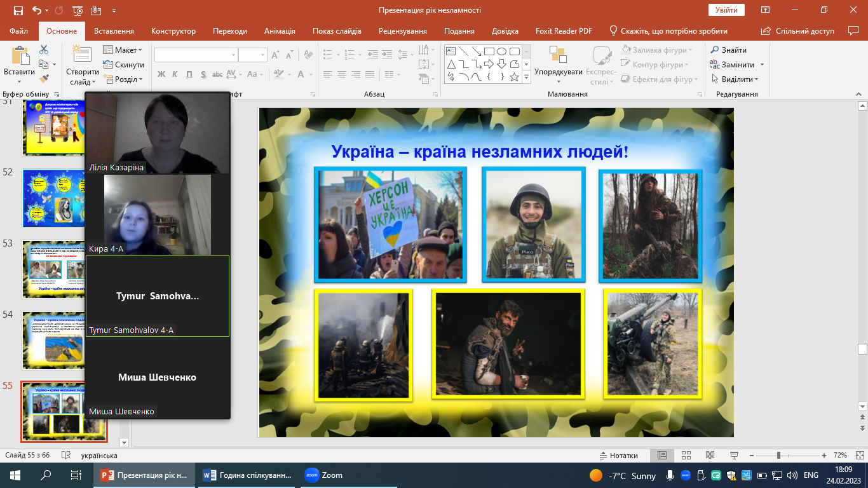The height and width of the screenshot is (488, 868).
Task: Click the Save icon in quick access toolbar
Action: [18, 10]
